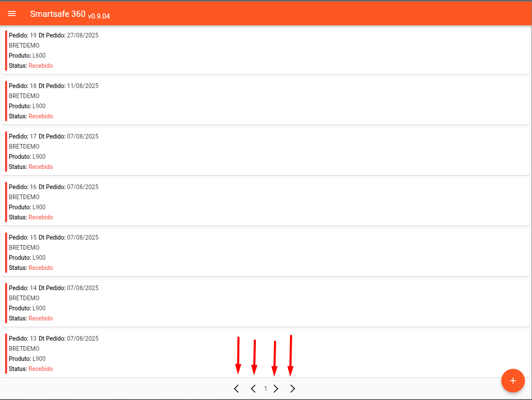This screenshot has height=400, width=532.
Task: Go to previous page of orders
Action: pyautogui.click(x=253, y=389)
